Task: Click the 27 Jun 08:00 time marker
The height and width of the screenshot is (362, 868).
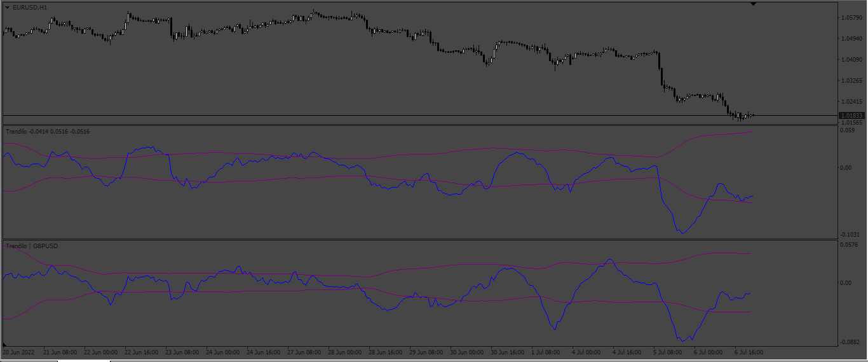Action: tap(305, 352)
